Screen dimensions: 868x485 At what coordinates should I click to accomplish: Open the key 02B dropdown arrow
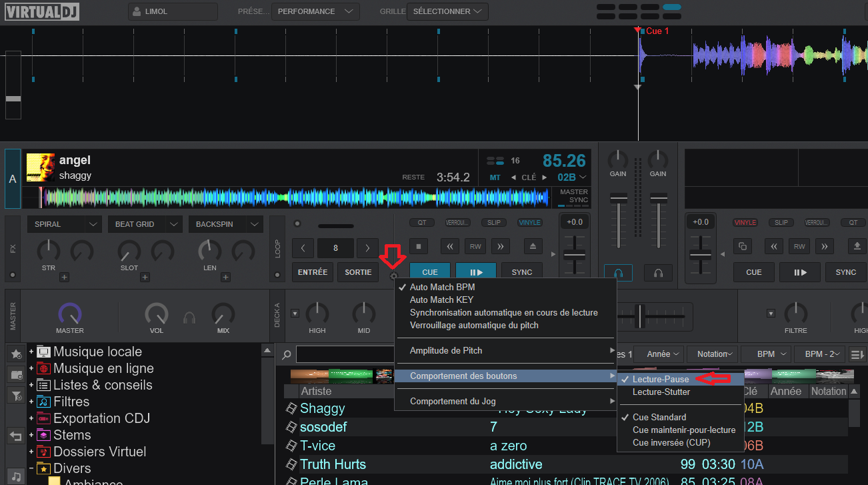pyautogui.click(x=583, y=177)
